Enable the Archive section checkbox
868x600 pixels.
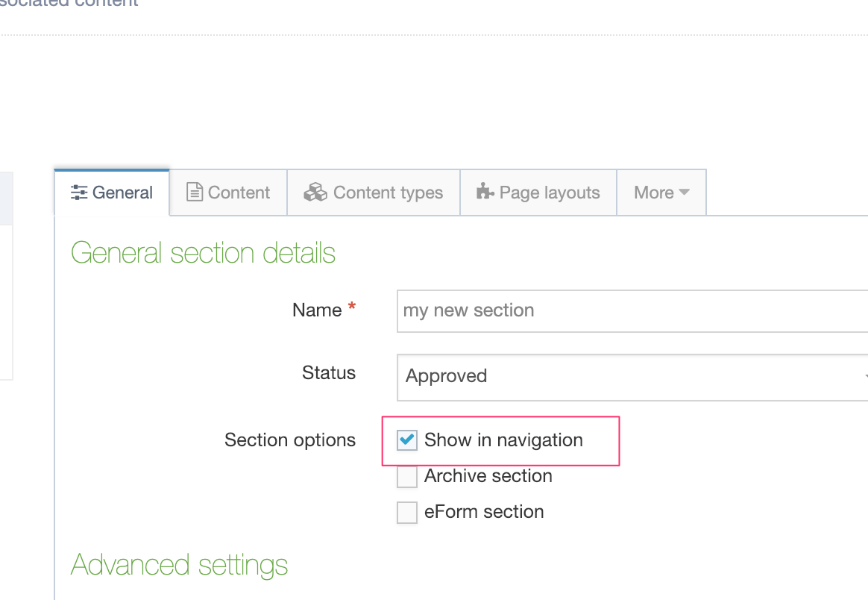click(x=407, y=476)
